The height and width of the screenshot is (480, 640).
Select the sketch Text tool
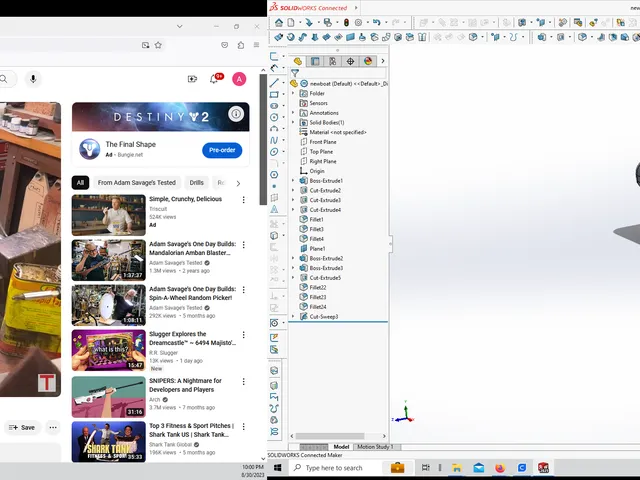point(274,209)
